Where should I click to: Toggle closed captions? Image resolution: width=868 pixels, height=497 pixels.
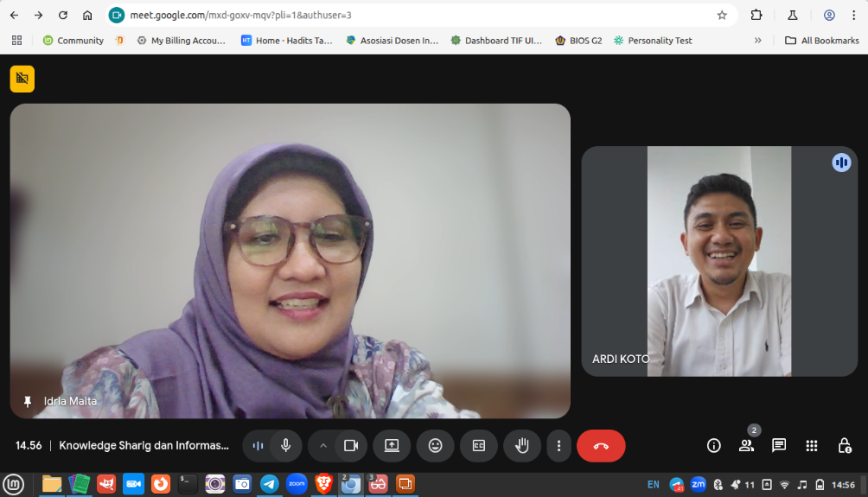coord(478,446)
